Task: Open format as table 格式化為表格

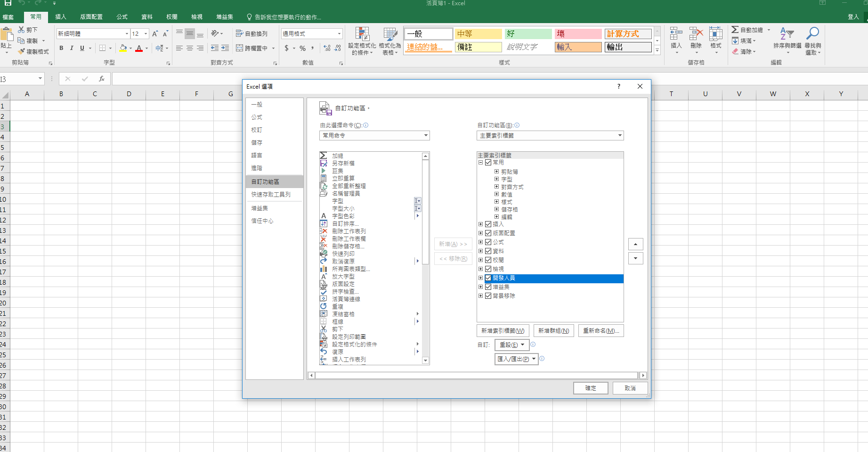Action: coord(390,41)
